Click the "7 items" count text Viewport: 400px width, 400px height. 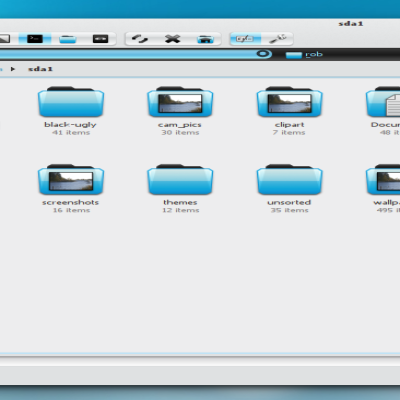[289, 133]
